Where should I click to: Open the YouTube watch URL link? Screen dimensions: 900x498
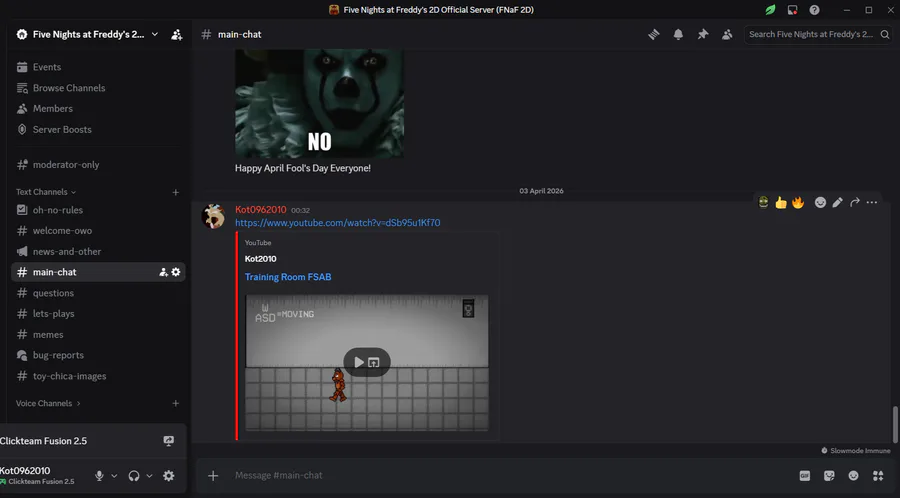(x=338, y=223)
